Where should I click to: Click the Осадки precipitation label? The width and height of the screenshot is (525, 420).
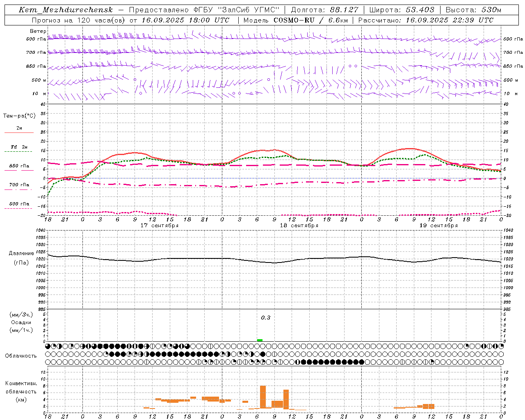tap(21, 322)
